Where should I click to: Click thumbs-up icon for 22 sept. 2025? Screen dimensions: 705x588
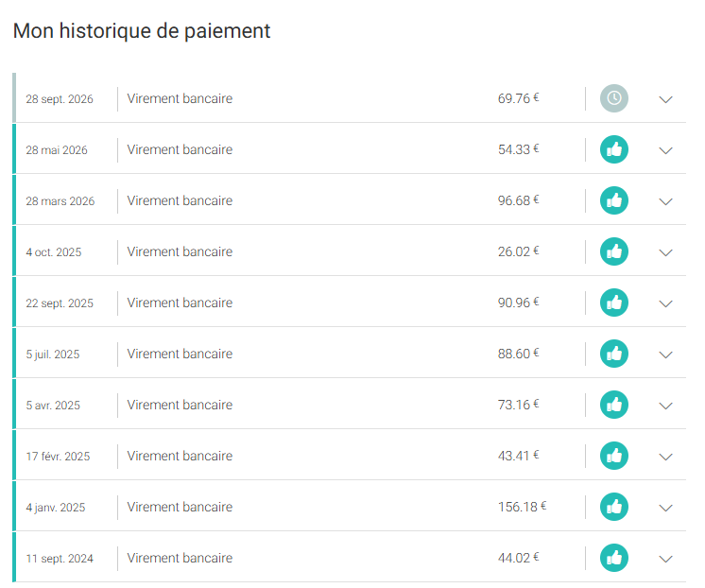[613, 303]
